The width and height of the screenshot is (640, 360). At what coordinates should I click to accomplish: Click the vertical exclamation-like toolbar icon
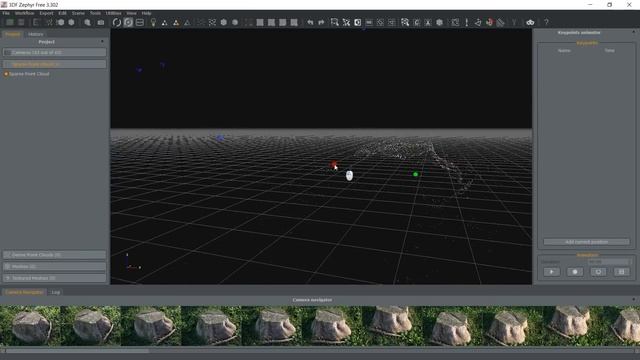(x=467, y=22)
